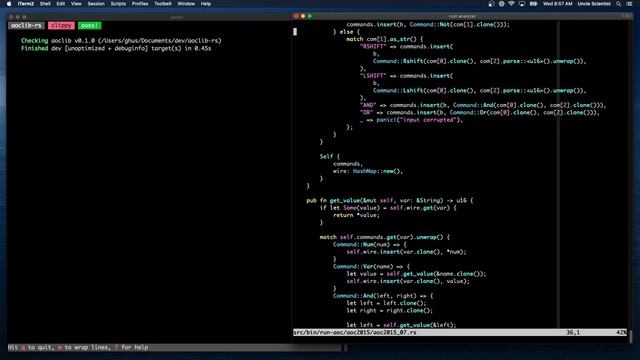Click the "AND" match arm line

click(483, 105)
